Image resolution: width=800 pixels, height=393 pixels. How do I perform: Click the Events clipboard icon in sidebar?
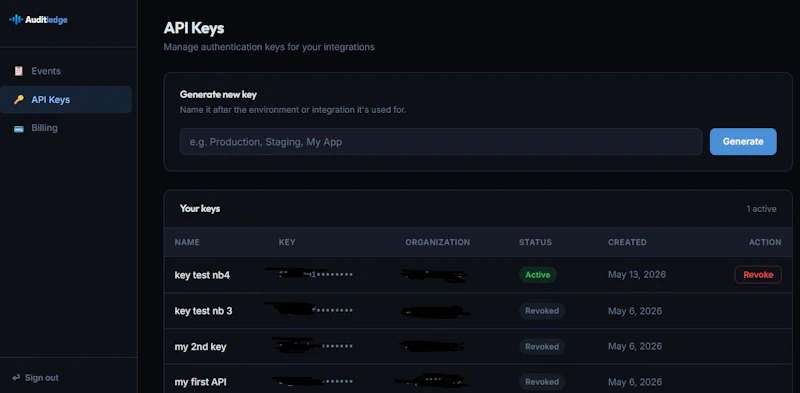tap(19, 71)
